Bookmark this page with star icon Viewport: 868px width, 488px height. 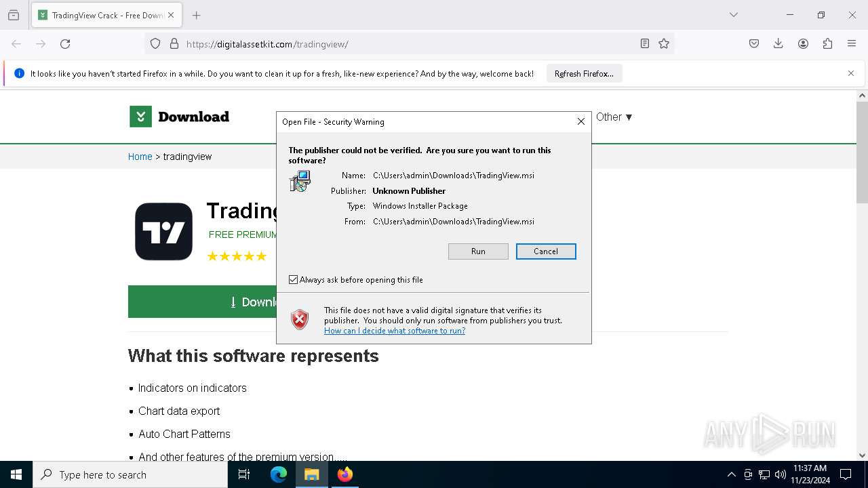(x=664, y=44)
